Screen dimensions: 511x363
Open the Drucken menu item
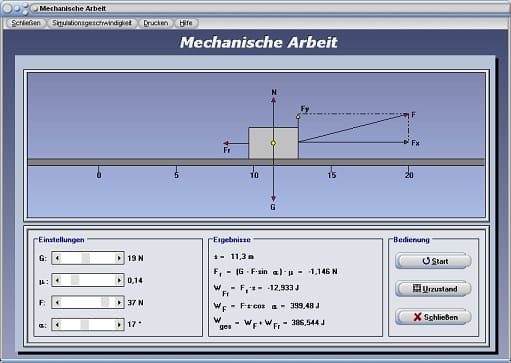tap(155, 23)
